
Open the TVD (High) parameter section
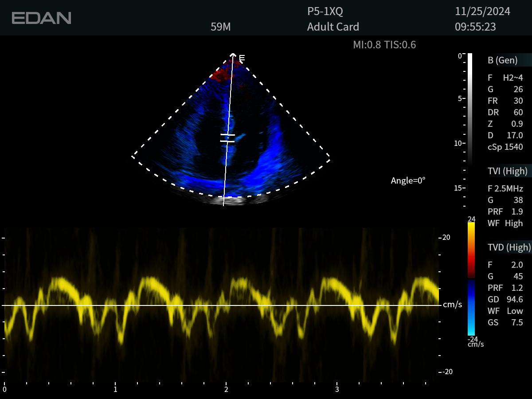tap(509, 247)
